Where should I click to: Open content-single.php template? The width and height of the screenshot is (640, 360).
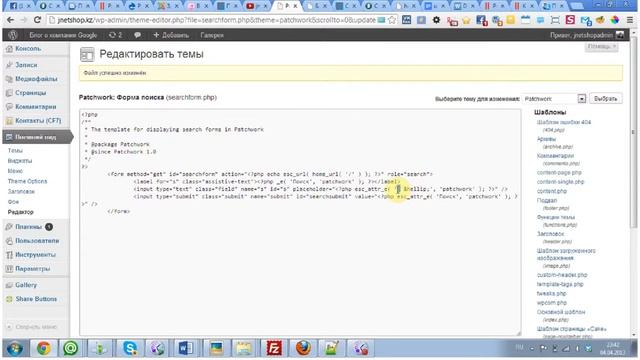point(560,182)
